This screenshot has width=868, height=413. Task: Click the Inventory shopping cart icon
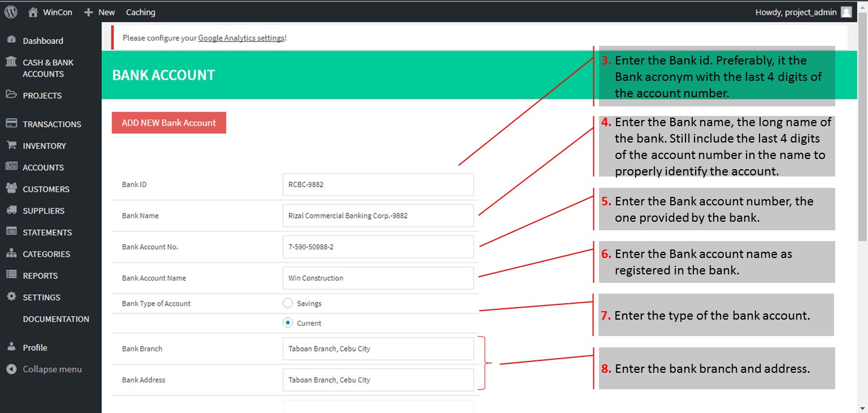tap(11, 145)
